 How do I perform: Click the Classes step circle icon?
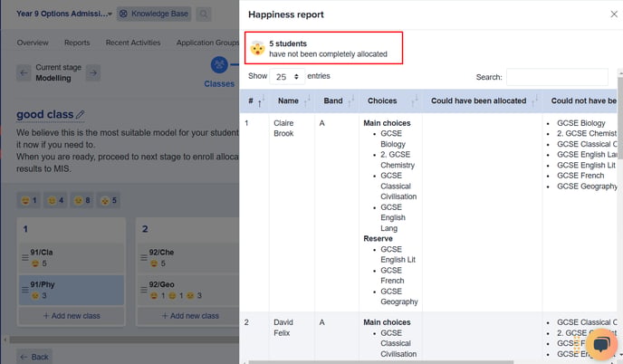click(219, 64)
